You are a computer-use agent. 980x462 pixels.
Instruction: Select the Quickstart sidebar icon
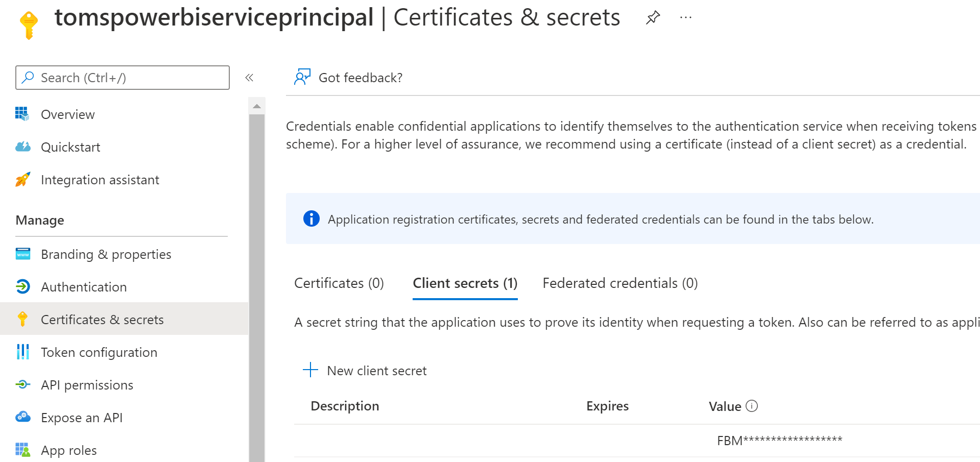coord(23,147)
